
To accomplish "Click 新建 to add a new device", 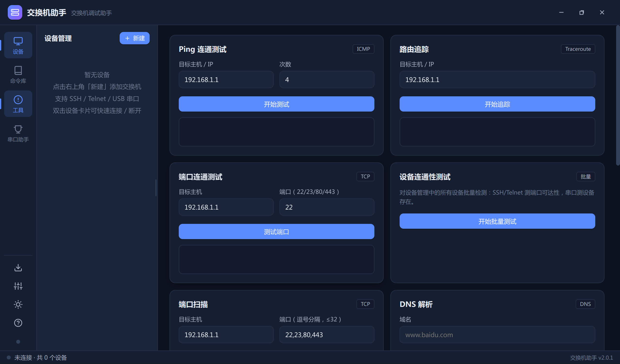I will 135,38.
